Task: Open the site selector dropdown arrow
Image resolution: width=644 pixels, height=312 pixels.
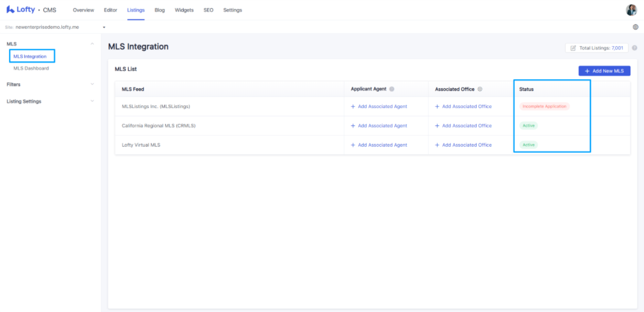Action: pyautogui.click(x=104, y=27)
